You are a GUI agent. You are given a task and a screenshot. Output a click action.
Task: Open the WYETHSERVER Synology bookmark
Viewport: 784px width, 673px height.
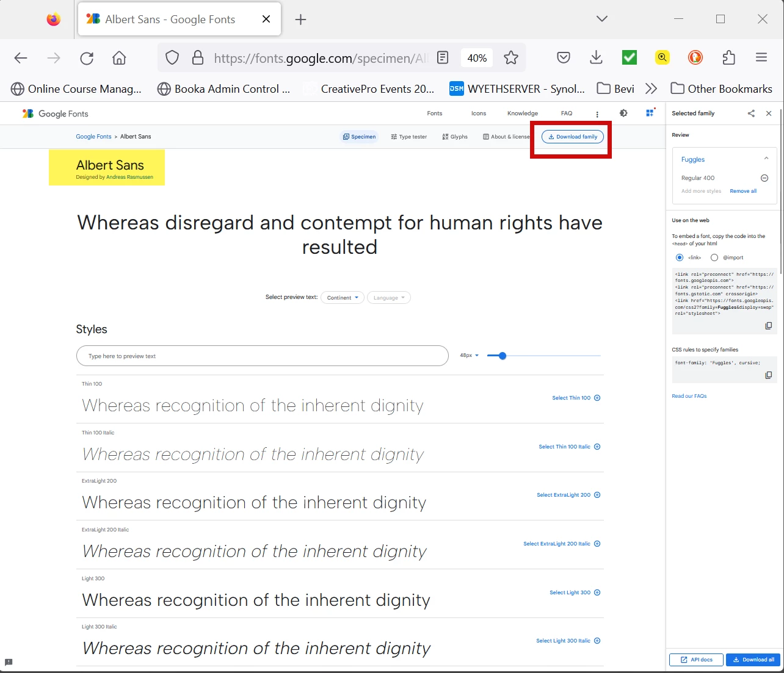point(517,88)
